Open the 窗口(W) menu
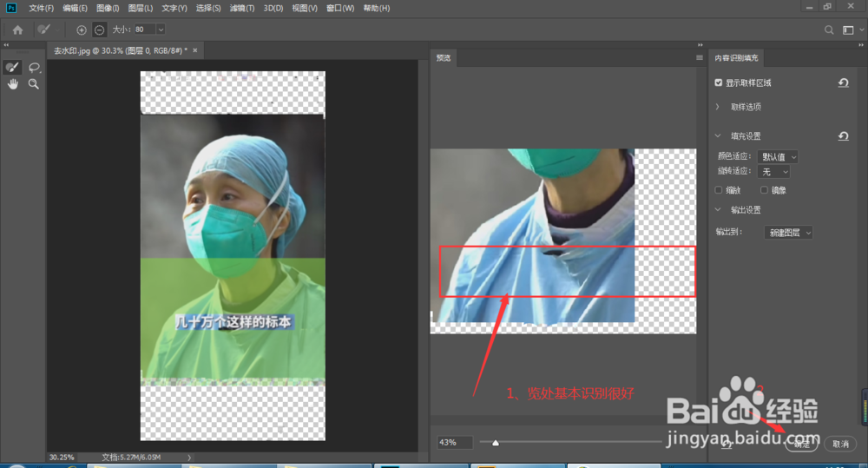 click(x=340, y=8)
